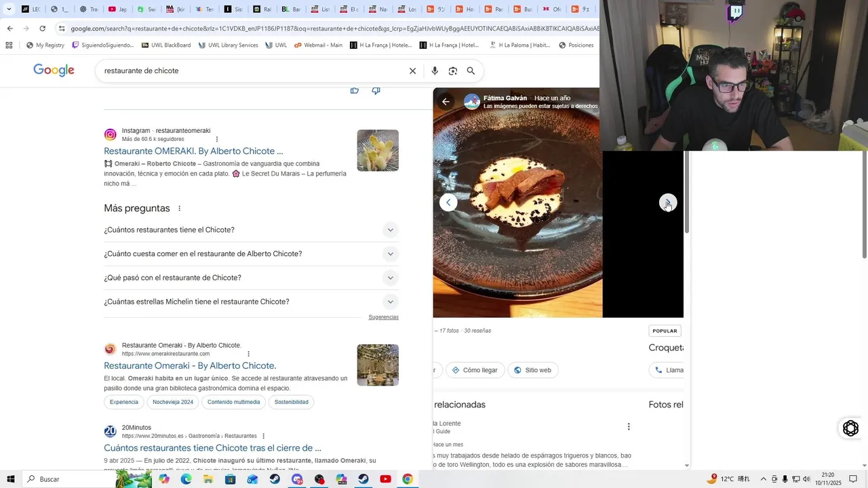The image size is (868, 488).
Task: Open Microsoft Store from taskbar
Action: pyautogui.click(x=231, y=479)
